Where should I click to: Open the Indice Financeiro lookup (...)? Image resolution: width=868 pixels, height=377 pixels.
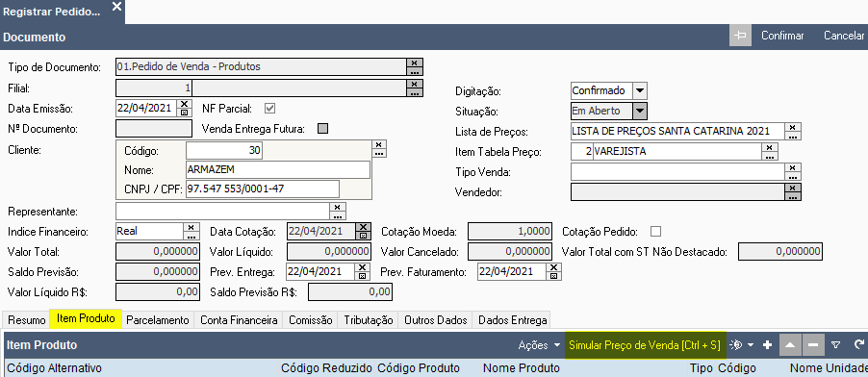point(191,236)
